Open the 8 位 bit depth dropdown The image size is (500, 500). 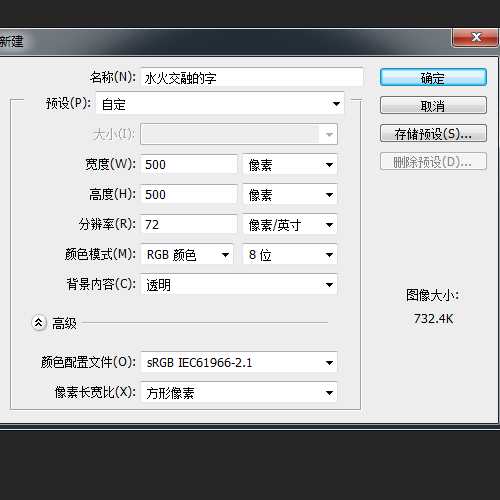(290, 255)
